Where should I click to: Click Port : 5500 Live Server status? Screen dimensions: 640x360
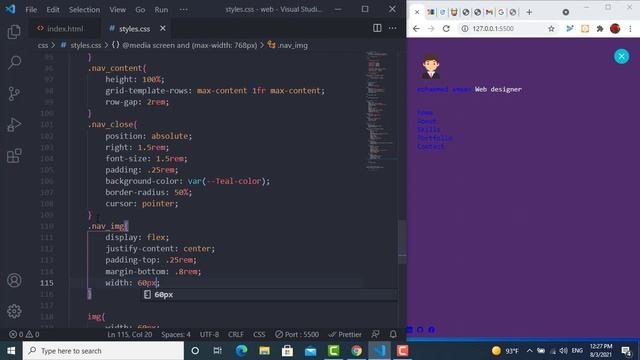[x=297, y=334]
